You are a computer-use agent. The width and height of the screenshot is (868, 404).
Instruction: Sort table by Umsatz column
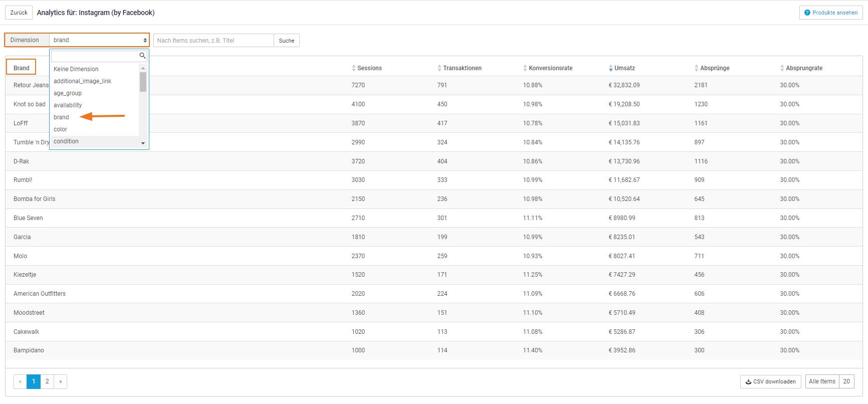[x=621, y=68]
